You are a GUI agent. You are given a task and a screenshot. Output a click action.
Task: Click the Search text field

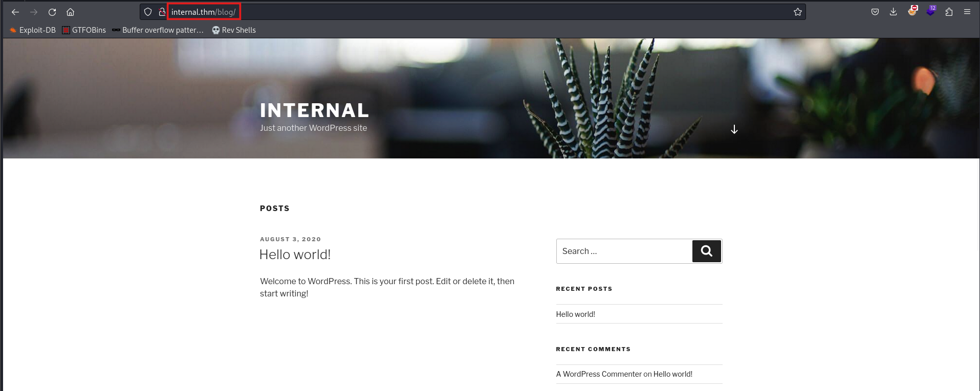tap(624, 251)
